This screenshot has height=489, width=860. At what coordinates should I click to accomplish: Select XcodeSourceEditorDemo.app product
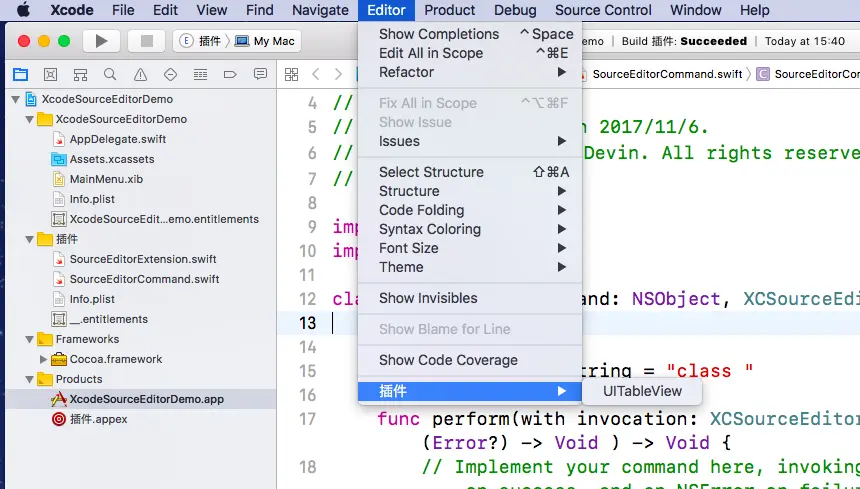click(146, 399)
